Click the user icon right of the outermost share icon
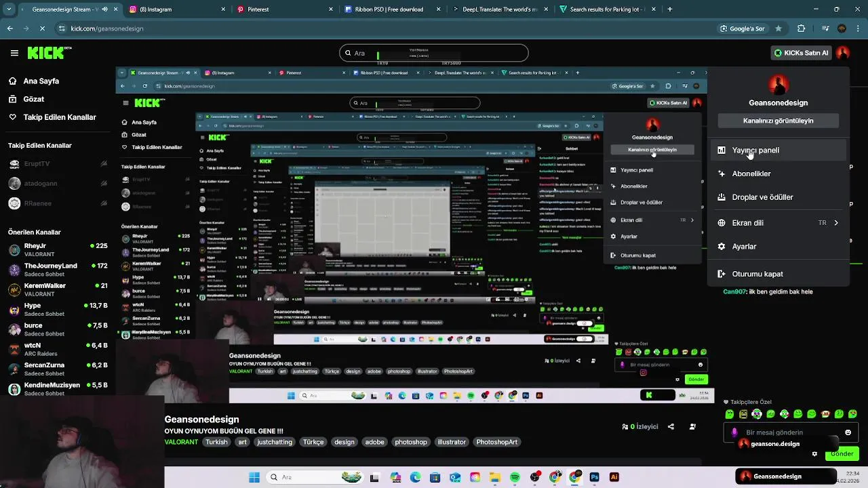Screen dimensions: 868x488 pyautogui.click(x=692, y=427)
